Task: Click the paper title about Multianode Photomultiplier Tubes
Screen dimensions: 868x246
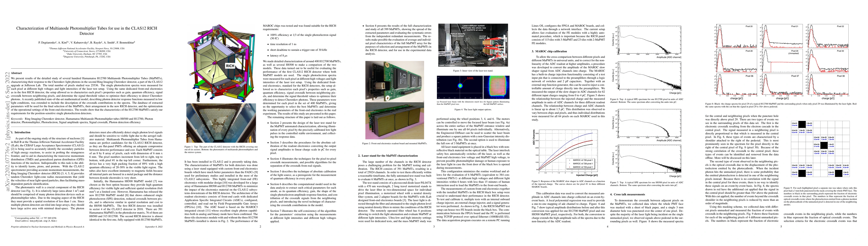Action: pyautogui.click(x=87, y=31)
